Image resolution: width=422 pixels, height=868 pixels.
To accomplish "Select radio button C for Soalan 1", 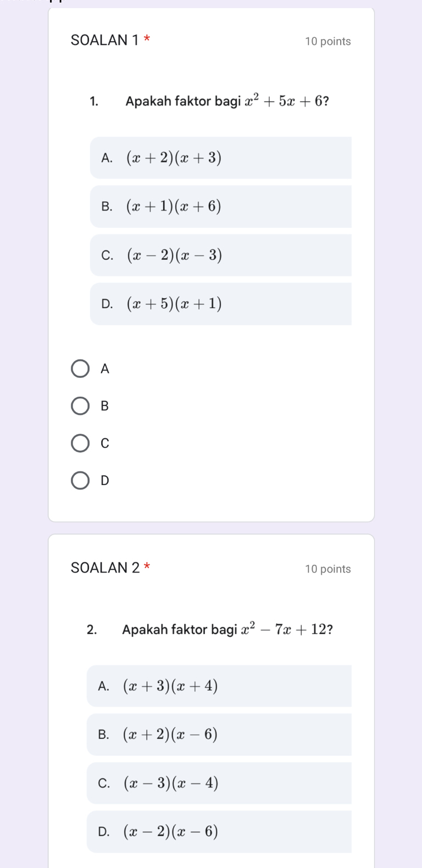I will 80,443.
